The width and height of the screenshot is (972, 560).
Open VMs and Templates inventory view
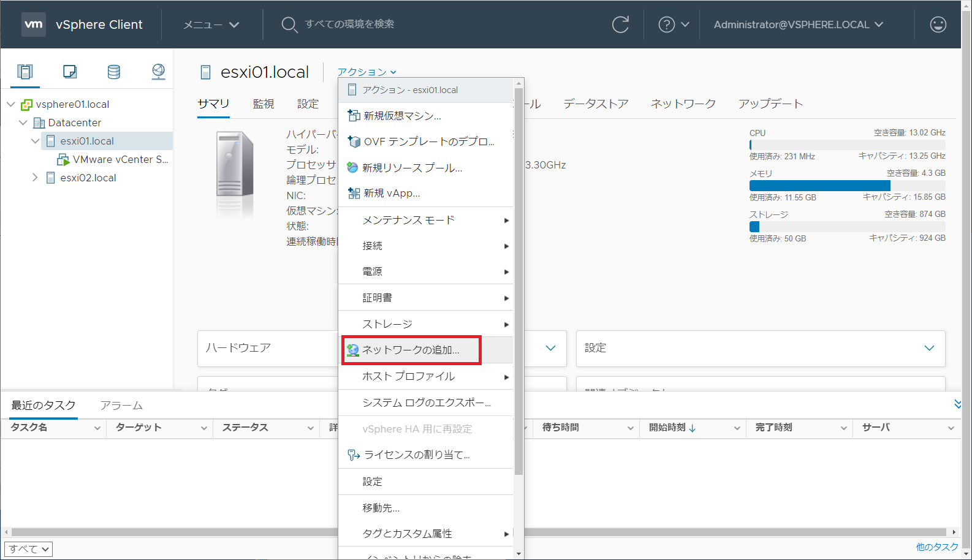[x=70, y=72]
